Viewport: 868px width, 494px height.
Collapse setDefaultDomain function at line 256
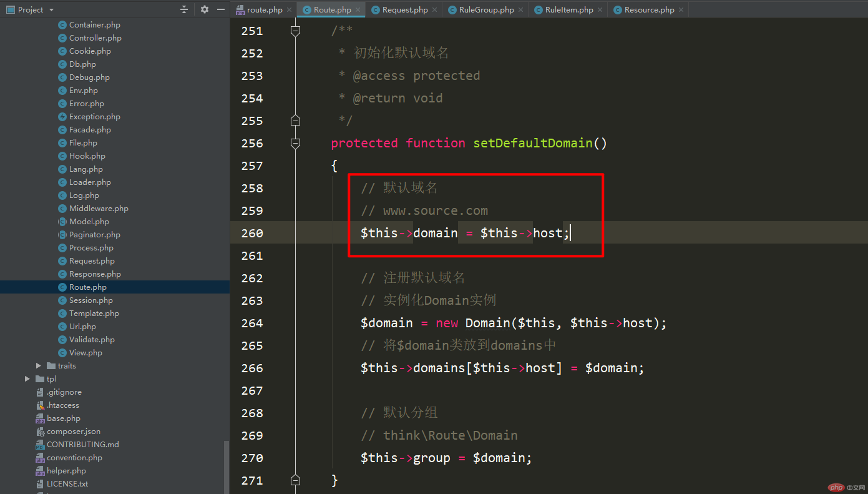296,143
